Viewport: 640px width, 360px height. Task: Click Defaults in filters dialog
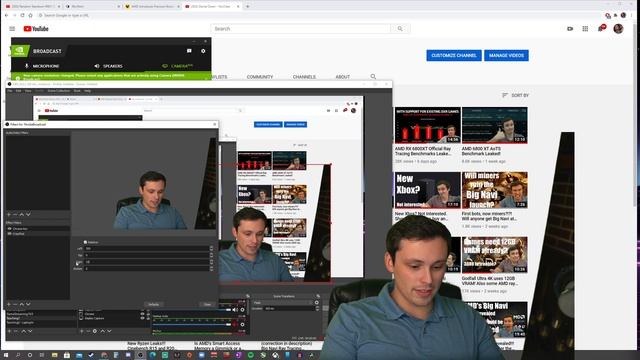(x=153, y=304)
